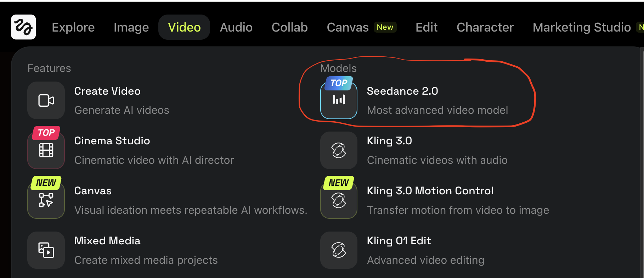Screen dimensions: 644x278
Task: Click the Higgsfield logo icon
Action: (23, 27)
